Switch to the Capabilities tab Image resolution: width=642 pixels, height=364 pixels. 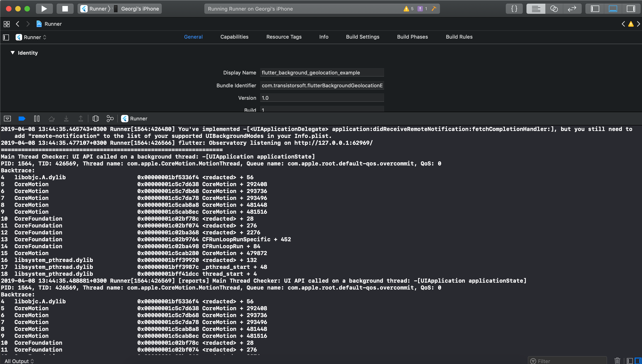234,37
